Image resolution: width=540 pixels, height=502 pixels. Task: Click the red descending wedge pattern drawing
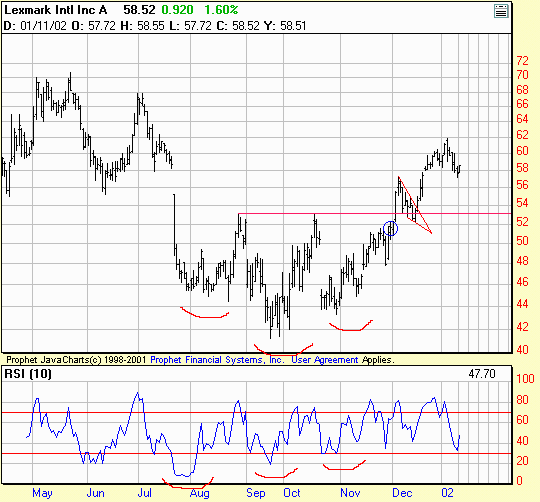[x=415, y=206]
